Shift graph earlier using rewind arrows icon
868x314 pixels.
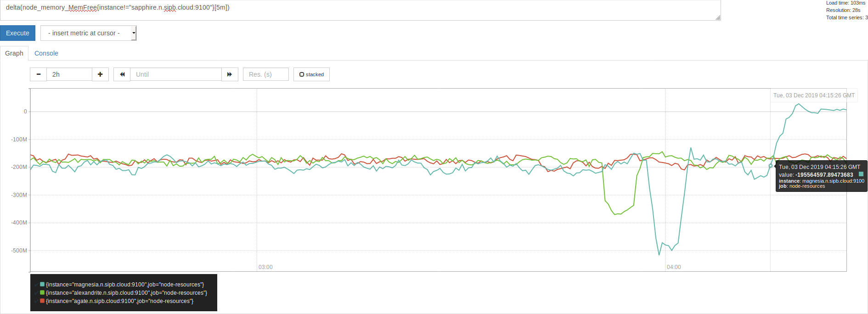121,74
